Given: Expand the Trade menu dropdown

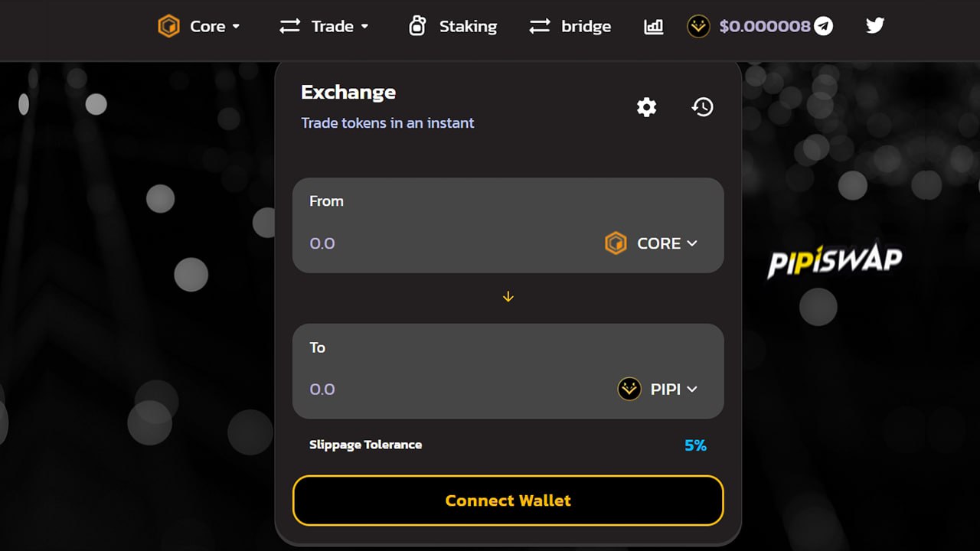Looking at the screenshot, I should (324, 27).
